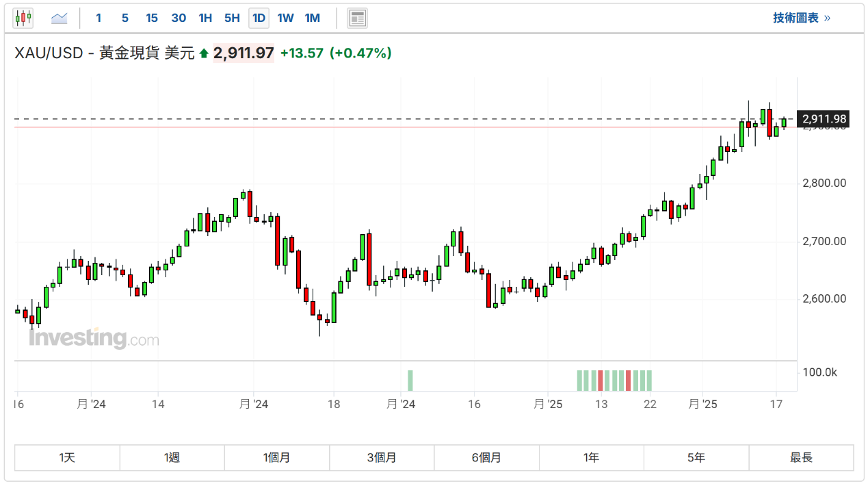Click the (+0.47%) percent change
Viewport: 868px width, 486px height.
[360, 53]
